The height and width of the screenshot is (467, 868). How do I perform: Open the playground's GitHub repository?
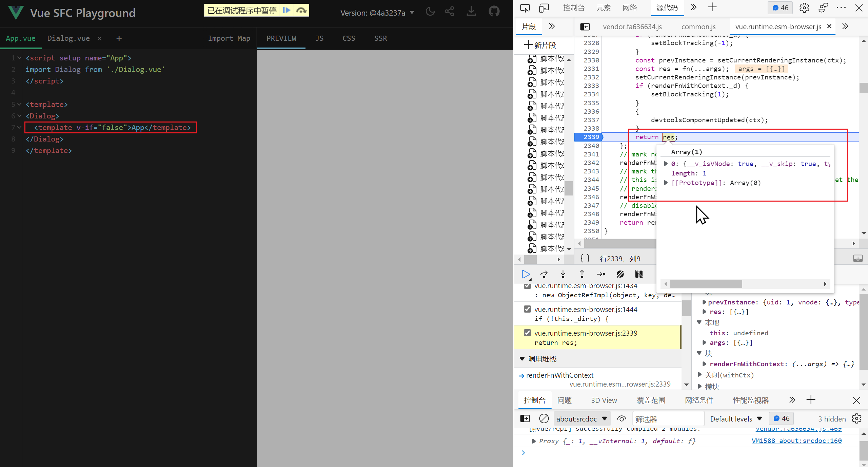click(x=494, y=11)
